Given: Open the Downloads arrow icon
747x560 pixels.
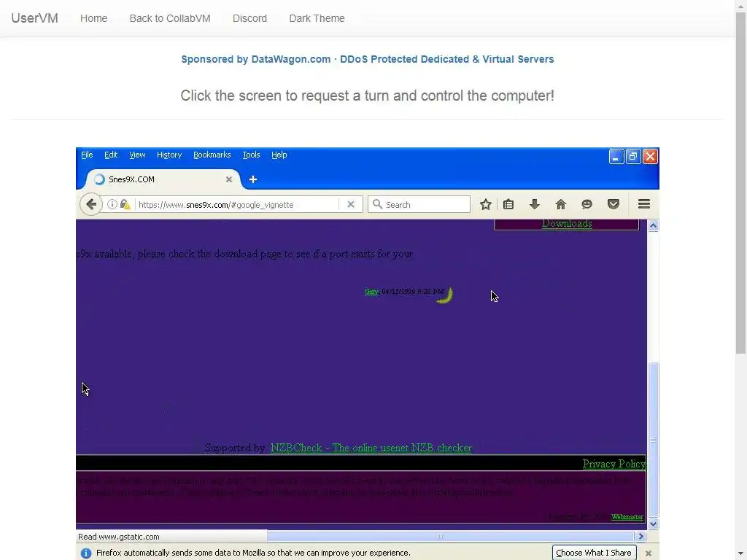Looking at the screenshot, I should (535, 204).
